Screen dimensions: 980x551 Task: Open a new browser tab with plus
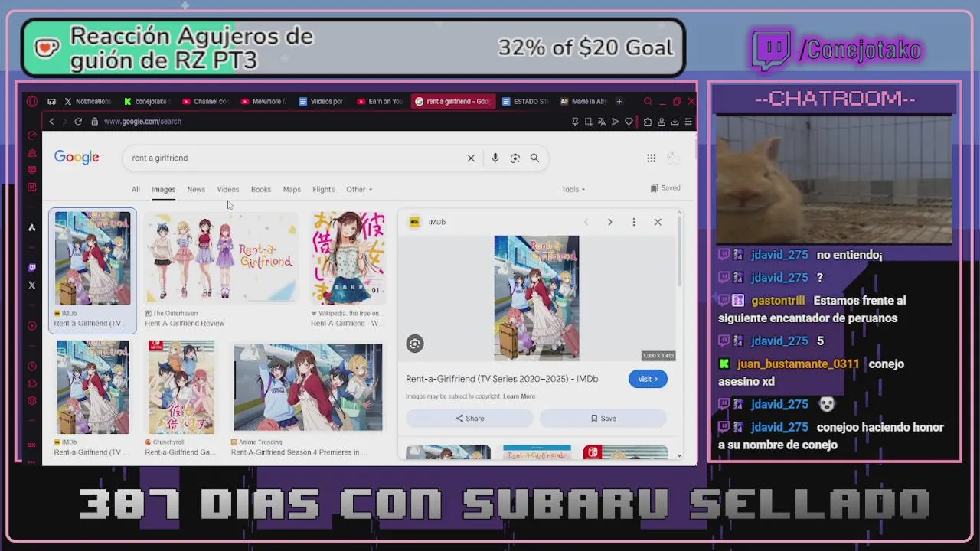pos(619,101)
